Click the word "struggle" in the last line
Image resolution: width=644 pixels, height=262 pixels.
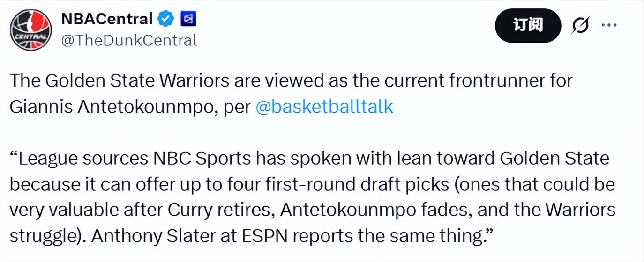41,236
